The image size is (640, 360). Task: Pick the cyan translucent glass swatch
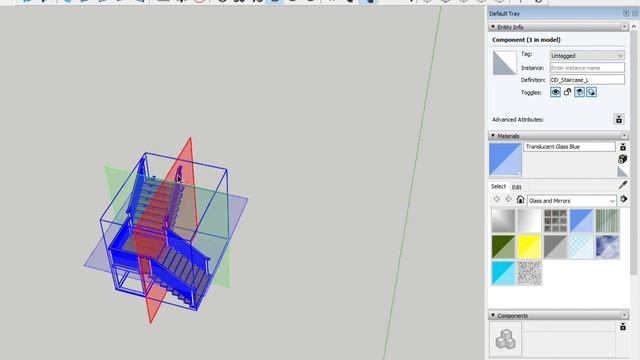click(x=503, y=273)
